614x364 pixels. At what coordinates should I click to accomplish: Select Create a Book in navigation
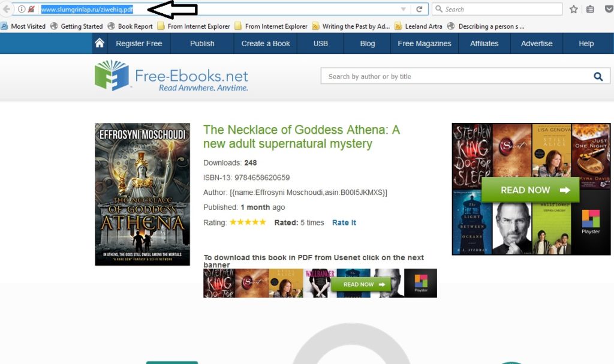tap(266, 44)
